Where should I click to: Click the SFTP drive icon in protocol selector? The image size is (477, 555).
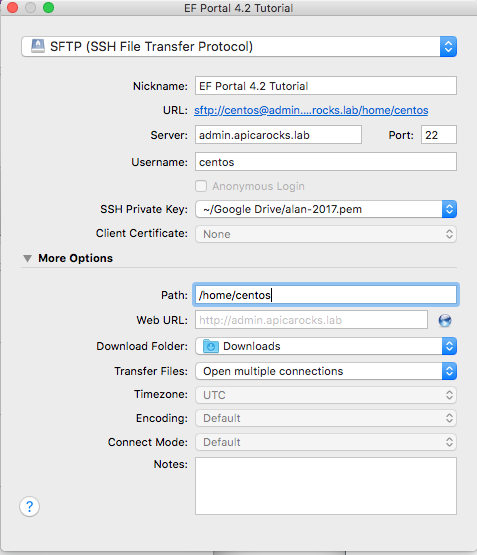[x=38, y=46]
